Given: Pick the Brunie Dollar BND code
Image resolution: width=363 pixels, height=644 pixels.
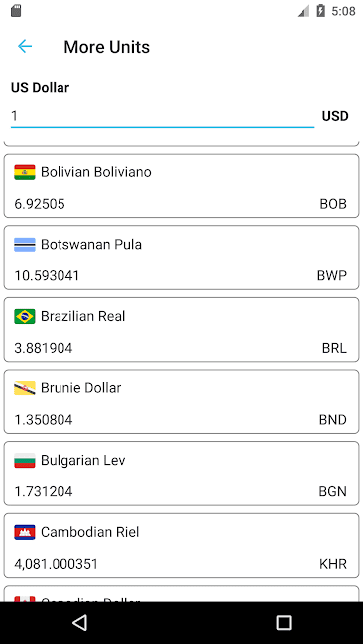Looking at the screenshot, I should click(333, 420).
